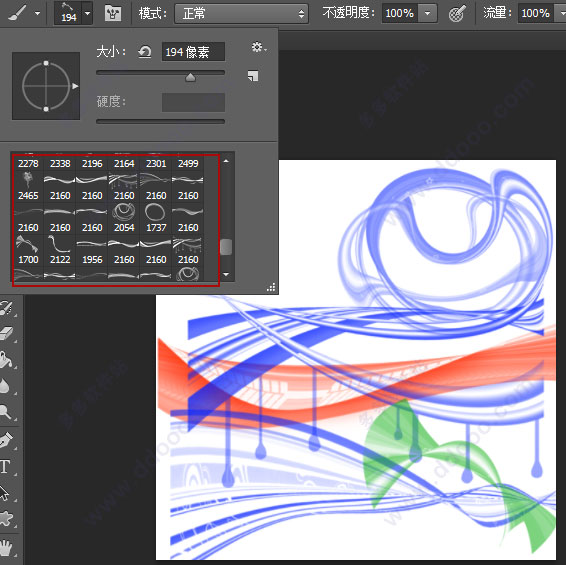566x565 pixels.
Task: Select the Pen tool
Action: click(6, 440)
